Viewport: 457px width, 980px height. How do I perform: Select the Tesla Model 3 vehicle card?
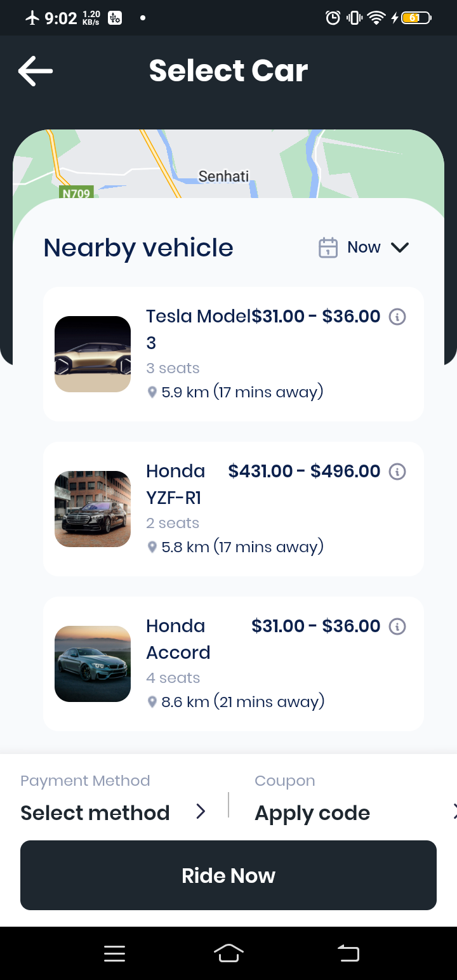(x=234, y=354)
